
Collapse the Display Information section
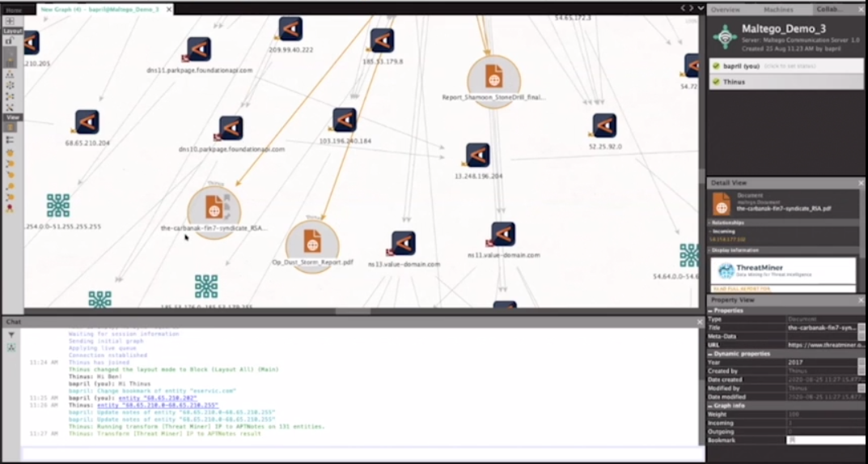coord(710,250)
